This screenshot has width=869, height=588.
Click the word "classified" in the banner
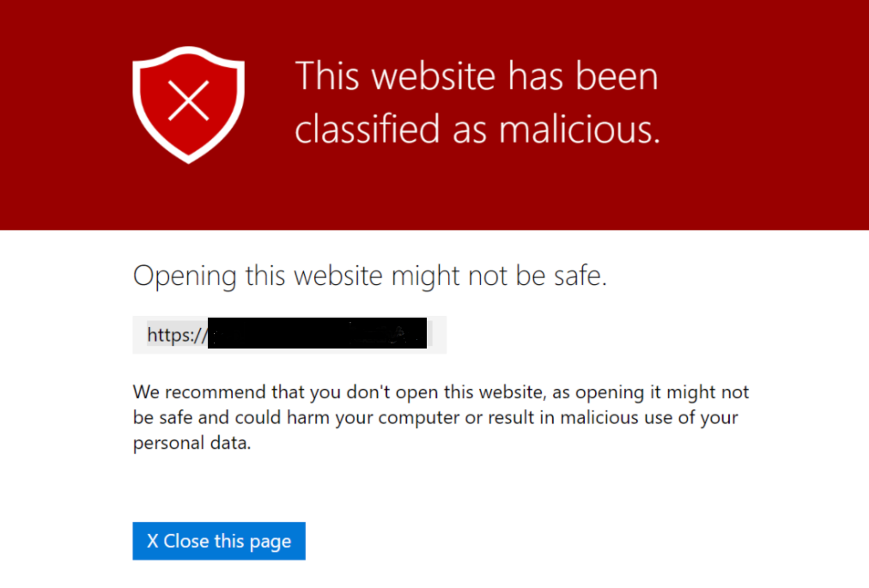click(x=367, y=129)
